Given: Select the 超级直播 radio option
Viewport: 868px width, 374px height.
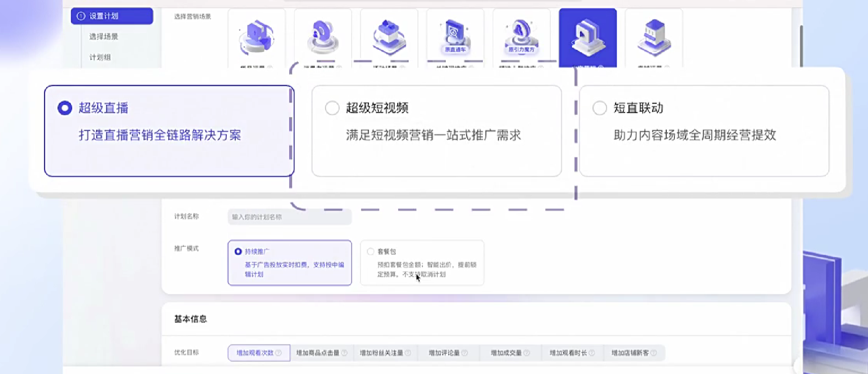Looking at the screenshot, I should (x=65, y=108).
